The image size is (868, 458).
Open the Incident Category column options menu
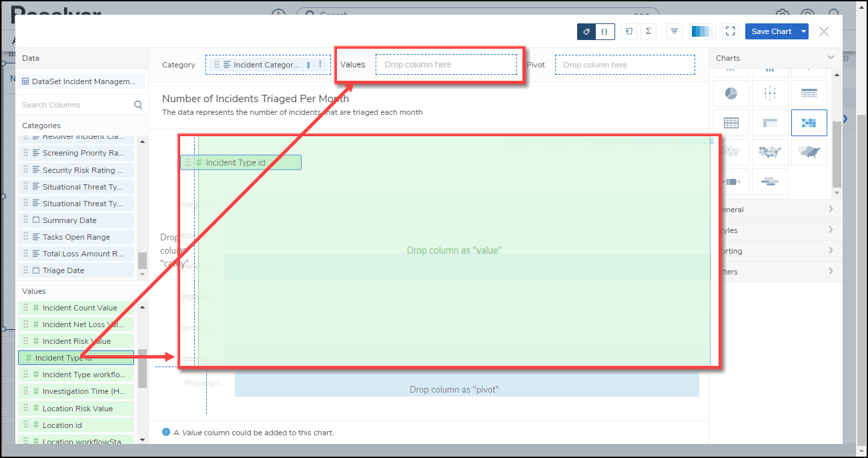pyautogui.click(x=320, y=65)
